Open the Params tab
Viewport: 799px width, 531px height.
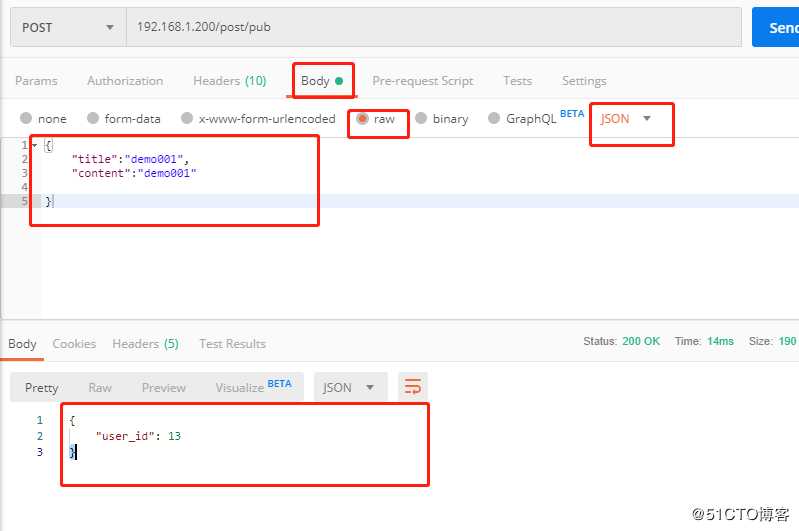coord(36,81)
